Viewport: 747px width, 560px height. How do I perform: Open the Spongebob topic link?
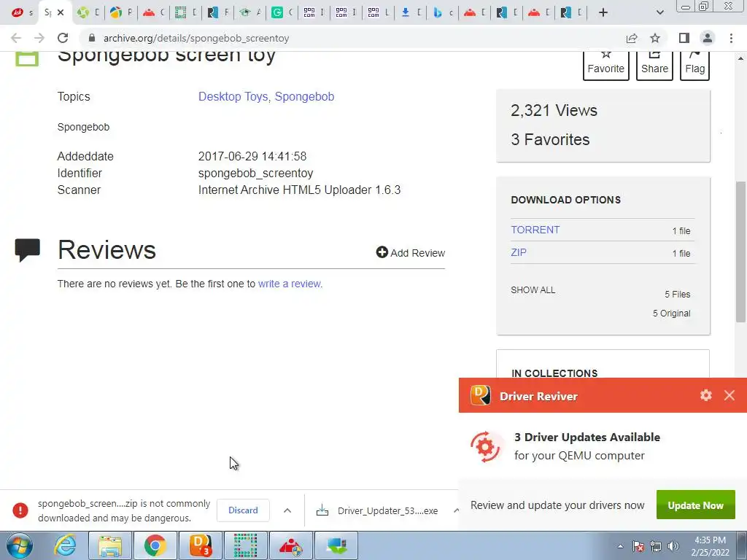point(304,97)
